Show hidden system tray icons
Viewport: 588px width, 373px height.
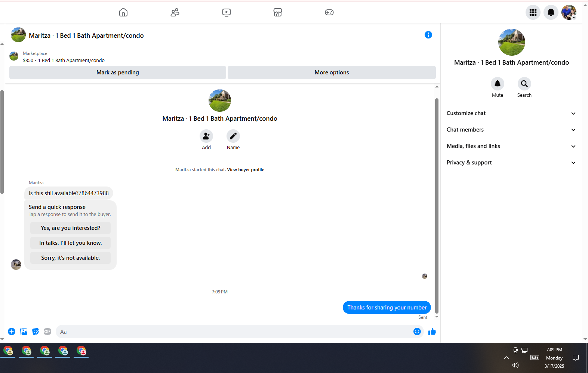pos(507,358)
